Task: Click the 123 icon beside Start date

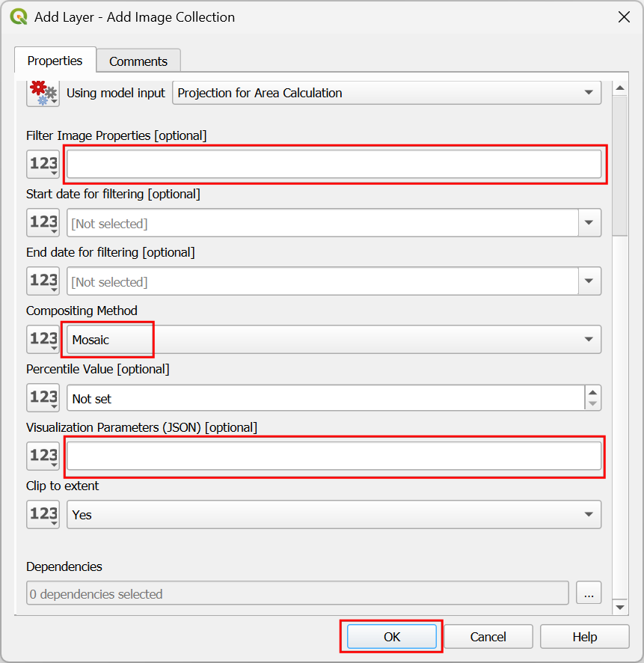Action: (x=43, y=223)
